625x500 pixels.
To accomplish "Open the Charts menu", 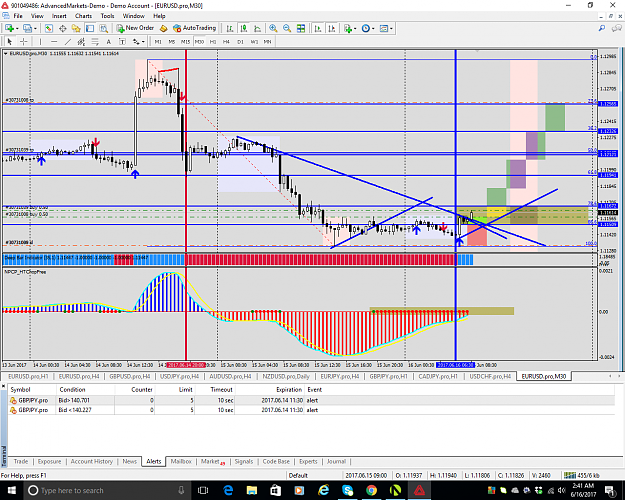I will 83,16.
